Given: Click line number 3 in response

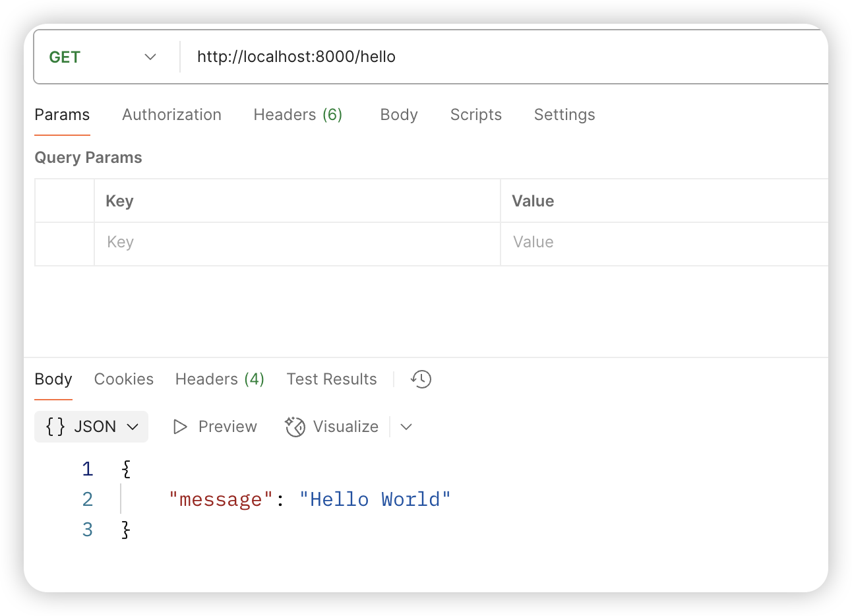Looking at the screenshot, I should (88, 530).
